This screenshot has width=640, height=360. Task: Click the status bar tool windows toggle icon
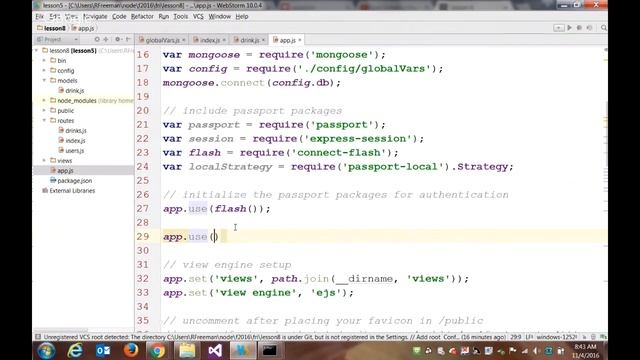click(x=38, y=337)
